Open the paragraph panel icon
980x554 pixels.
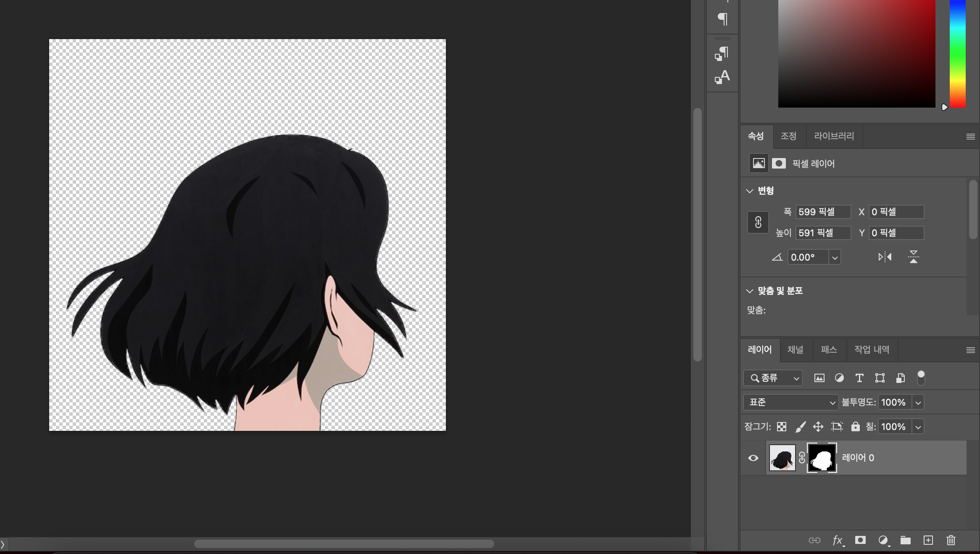(x=722, y=19)
